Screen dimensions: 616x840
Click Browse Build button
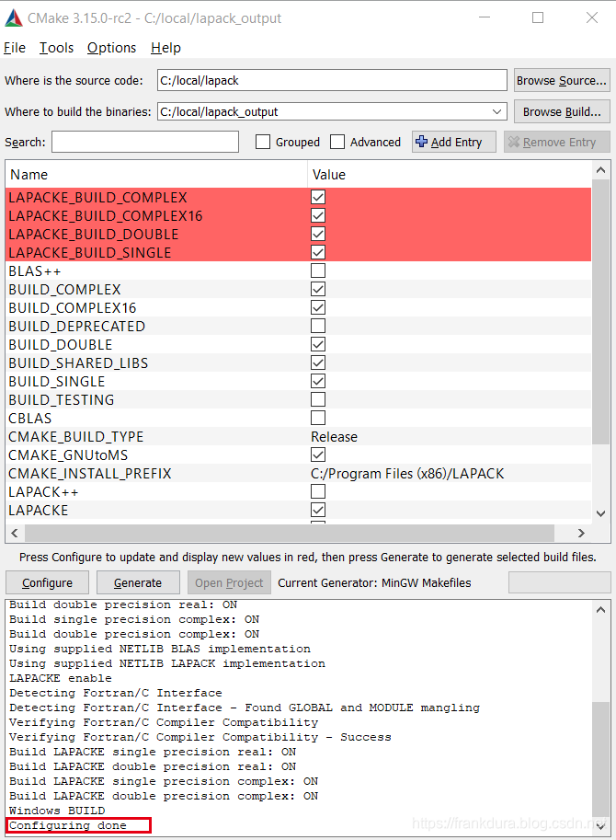click(x=562, y=111)
